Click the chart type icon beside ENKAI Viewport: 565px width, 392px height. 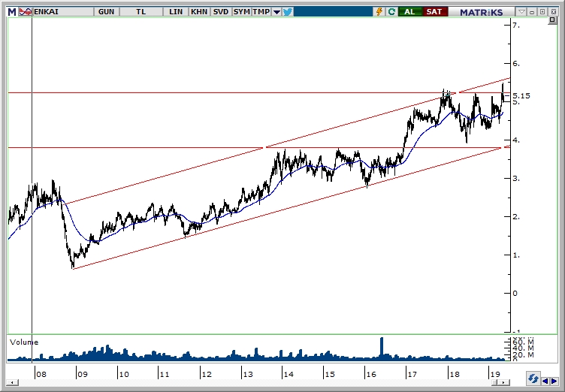26,12
